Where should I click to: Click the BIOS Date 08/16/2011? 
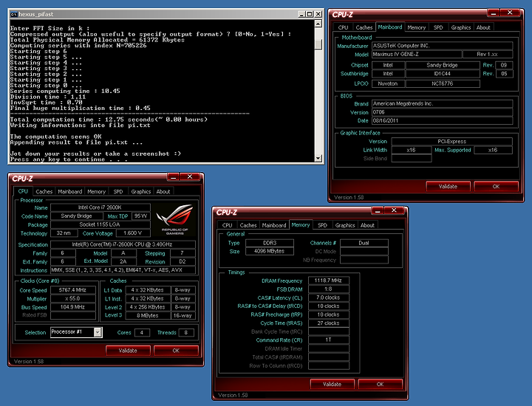coord(442,120)
